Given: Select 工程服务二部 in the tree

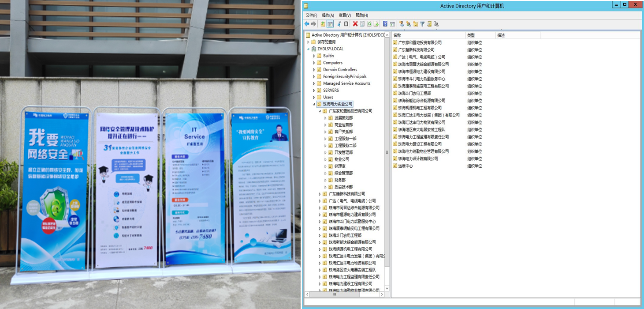Looking at the screenshot, I should pyautogui.click(x=345, y=146).
